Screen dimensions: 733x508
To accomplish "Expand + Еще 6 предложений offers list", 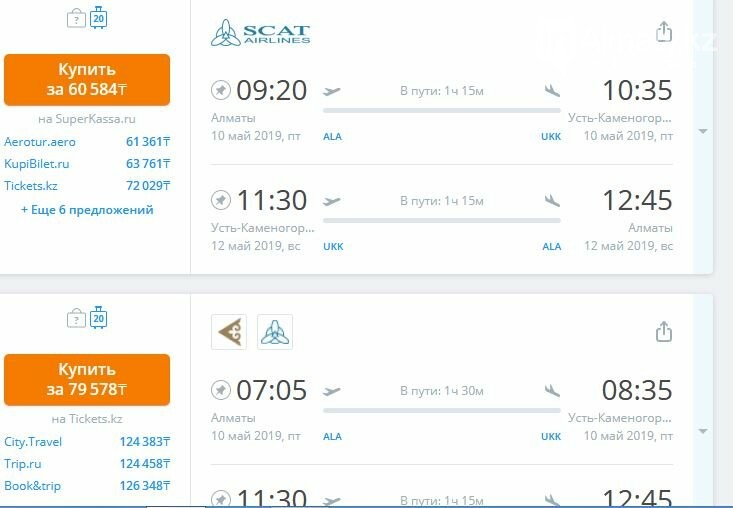I will [87, 210].
